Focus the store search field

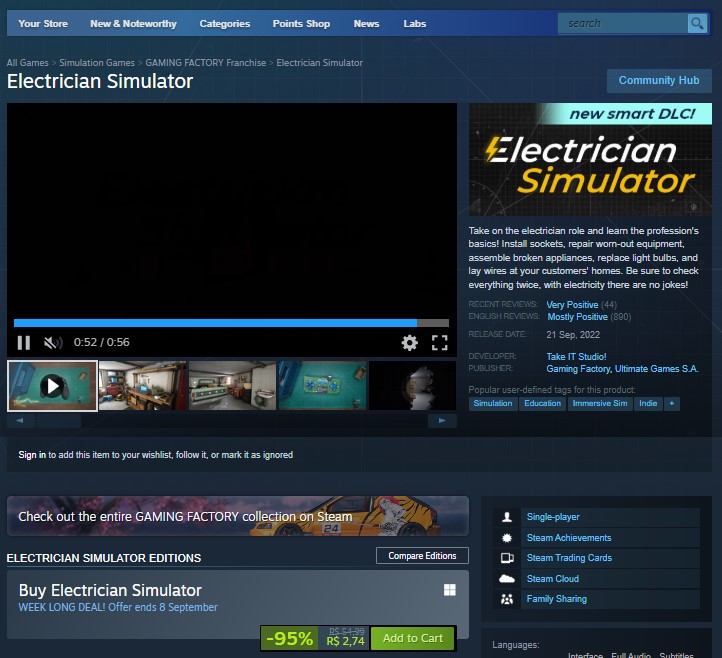click(623, 23)
